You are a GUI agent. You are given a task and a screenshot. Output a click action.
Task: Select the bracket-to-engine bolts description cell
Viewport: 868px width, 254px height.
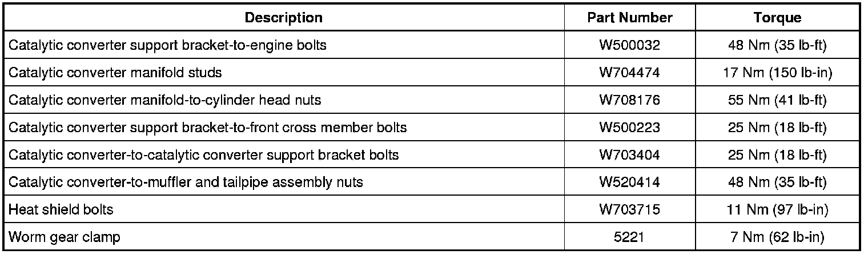pos(168,45)
